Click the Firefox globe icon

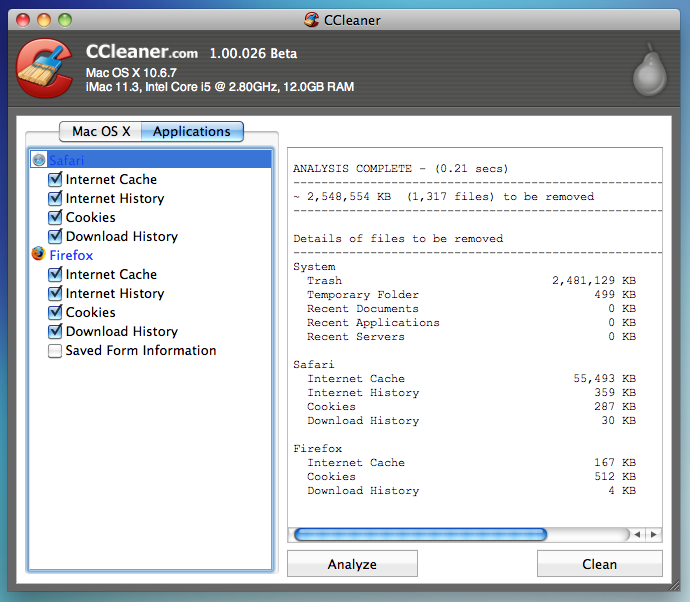click(x=39, y=254)
